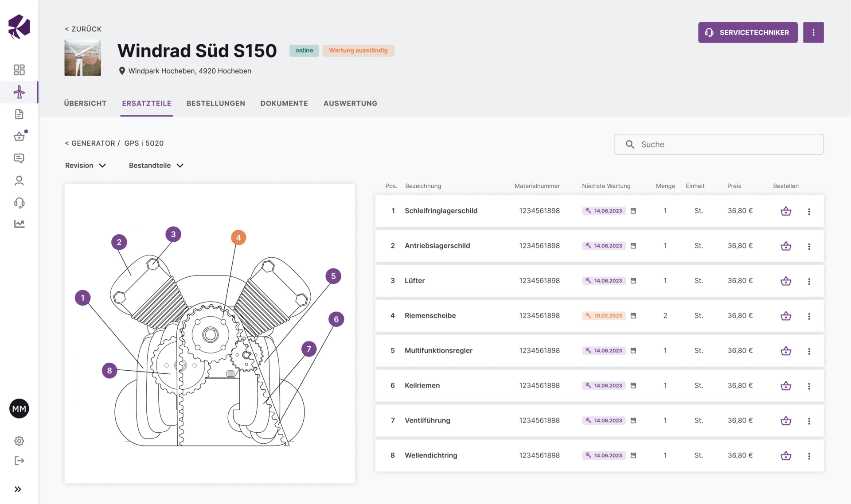
Task: Click the SERVICETECHNIKER button
Action: pyautogui.click(x=748, y=32)
